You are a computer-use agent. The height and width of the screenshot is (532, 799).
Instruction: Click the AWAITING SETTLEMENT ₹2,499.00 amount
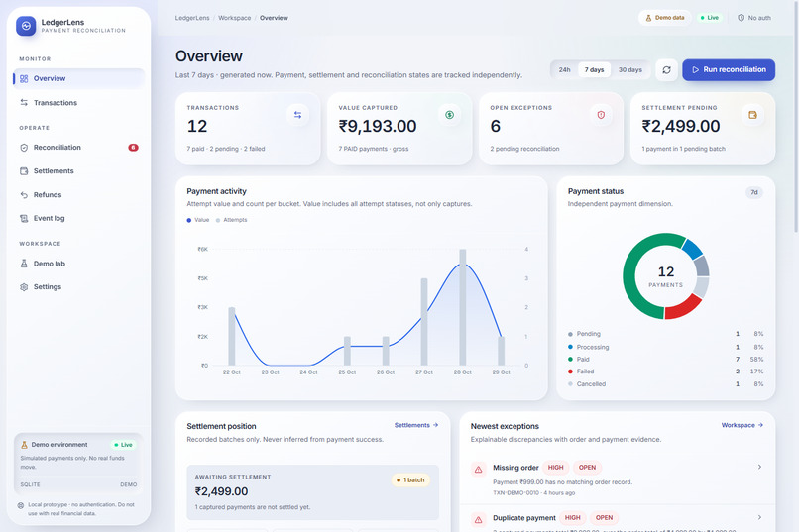(x=221, y=491)
